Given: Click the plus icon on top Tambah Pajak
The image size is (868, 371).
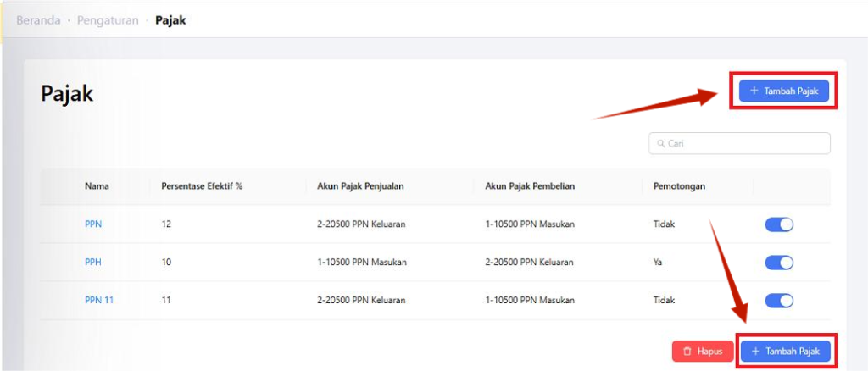Looking at the screenshot, I should [x=754, y=91].
